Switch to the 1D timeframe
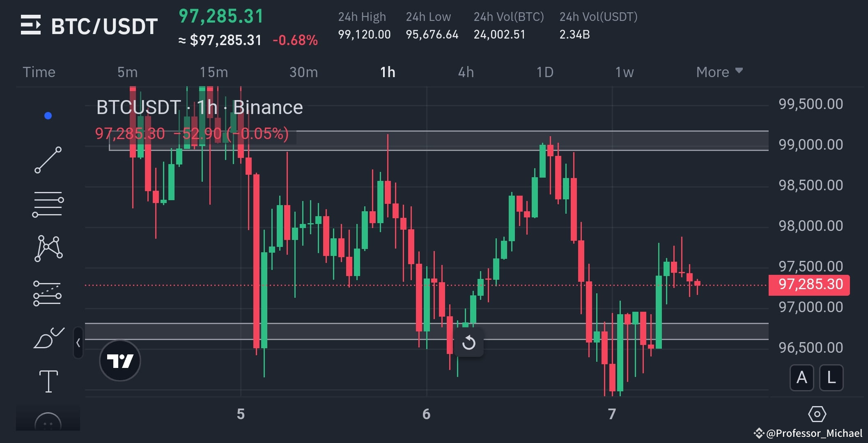 pyautogui.click(x=545, y=72)
